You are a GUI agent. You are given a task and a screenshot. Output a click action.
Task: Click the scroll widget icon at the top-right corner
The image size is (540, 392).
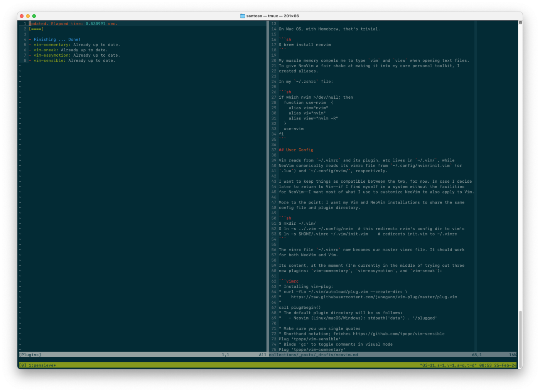[x=520, y=22]
